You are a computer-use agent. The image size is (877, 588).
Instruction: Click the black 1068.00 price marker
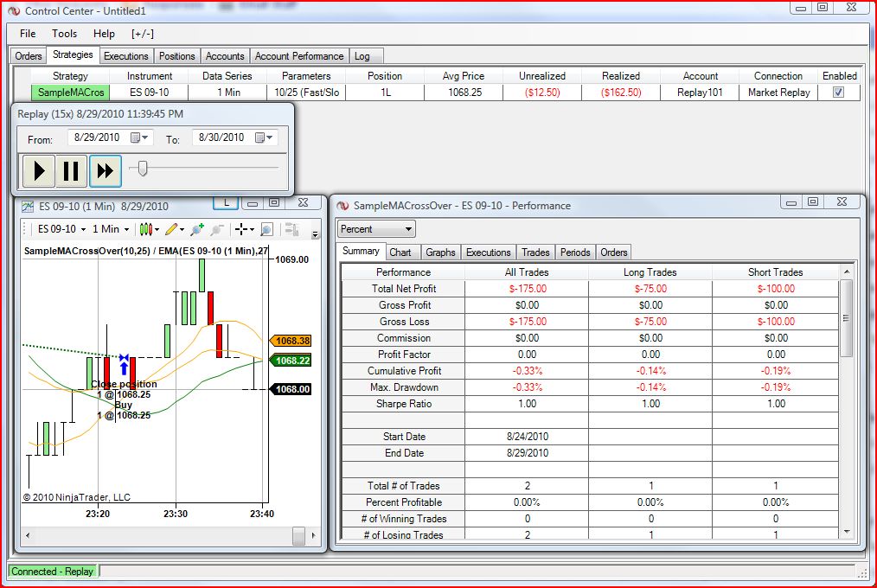tap(291, 389)
